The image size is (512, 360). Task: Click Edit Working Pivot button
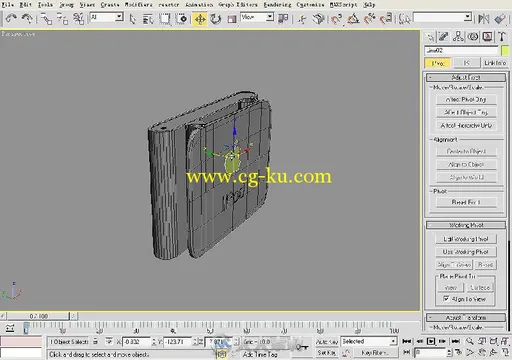point(466,239)
